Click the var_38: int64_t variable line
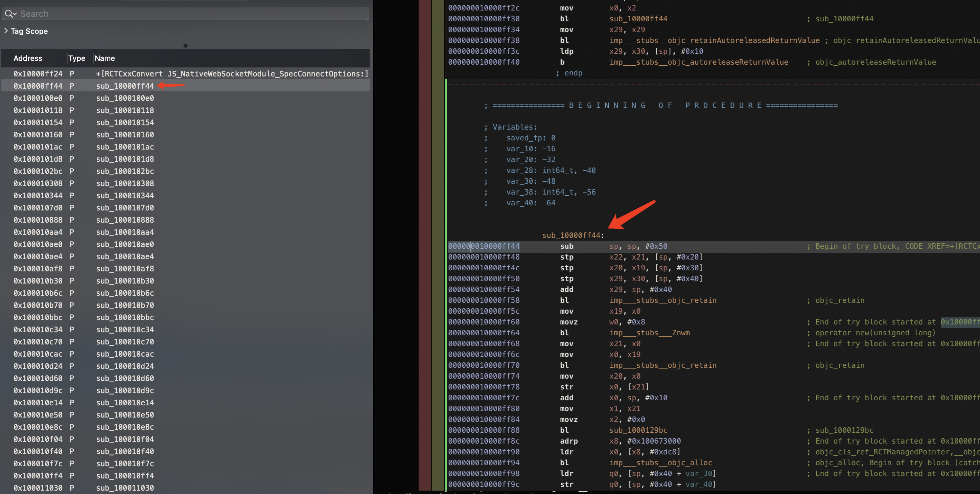 coord(551,192)
